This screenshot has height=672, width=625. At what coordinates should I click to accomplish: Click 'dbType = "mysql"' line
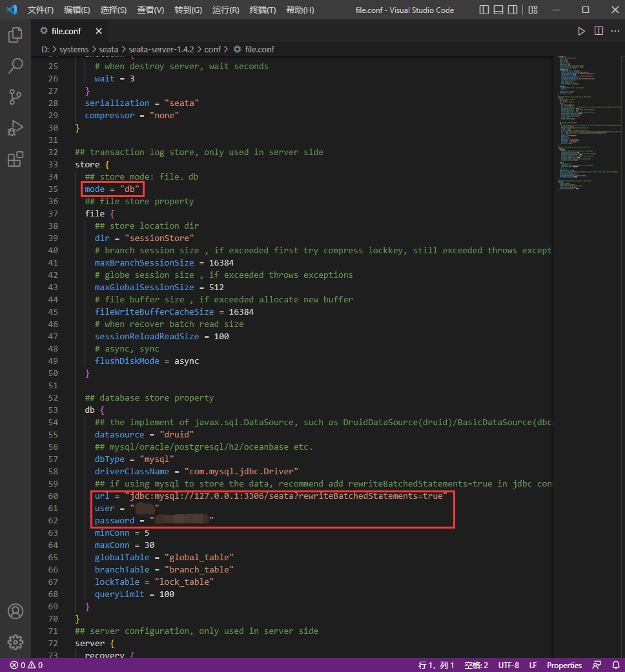[134, 459]
